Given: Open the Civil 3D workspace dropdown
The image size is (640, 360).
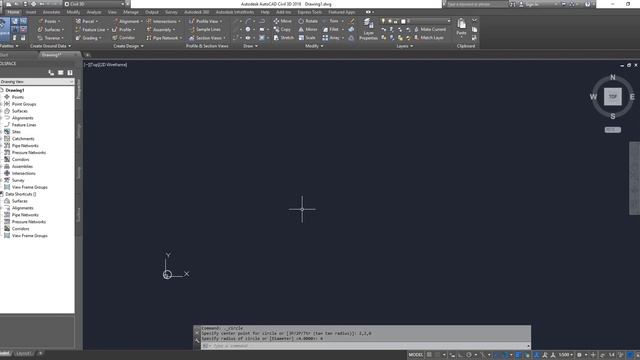Looking at the screenshot, I should point(95,4).
